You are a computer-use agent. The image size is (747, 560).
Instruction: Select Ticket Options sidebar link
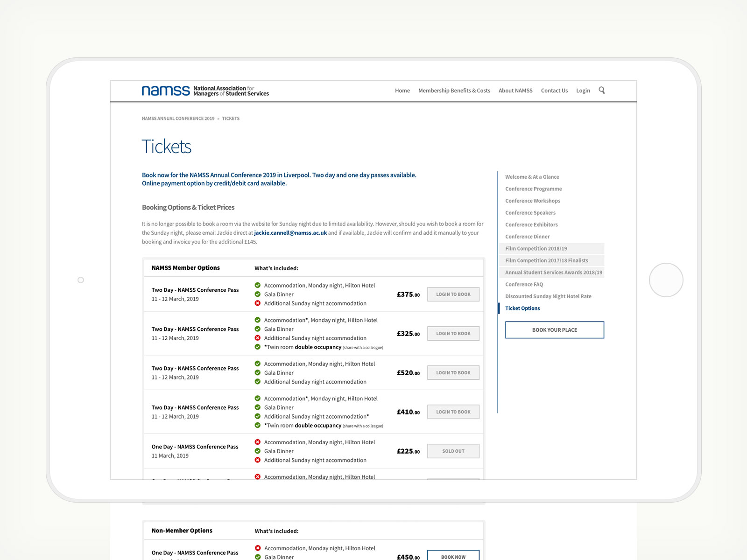click(522, 308)
